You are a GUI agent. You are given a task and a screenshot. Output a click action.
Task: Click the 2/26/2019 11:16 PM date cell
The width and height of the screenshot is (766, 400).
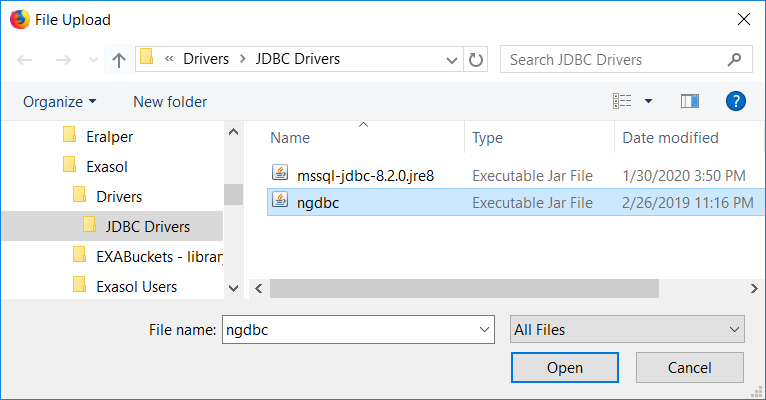[x=688, y=203]
